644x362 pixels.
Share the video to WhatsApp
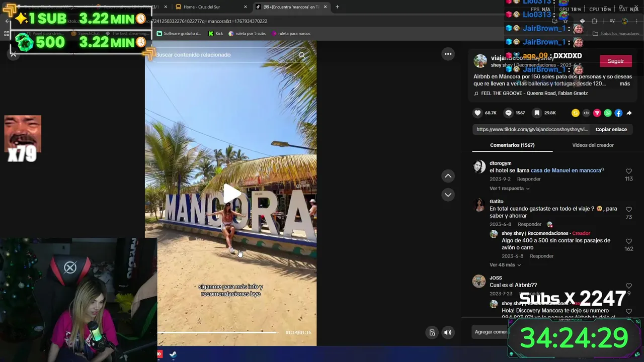(x=608, y=113)
